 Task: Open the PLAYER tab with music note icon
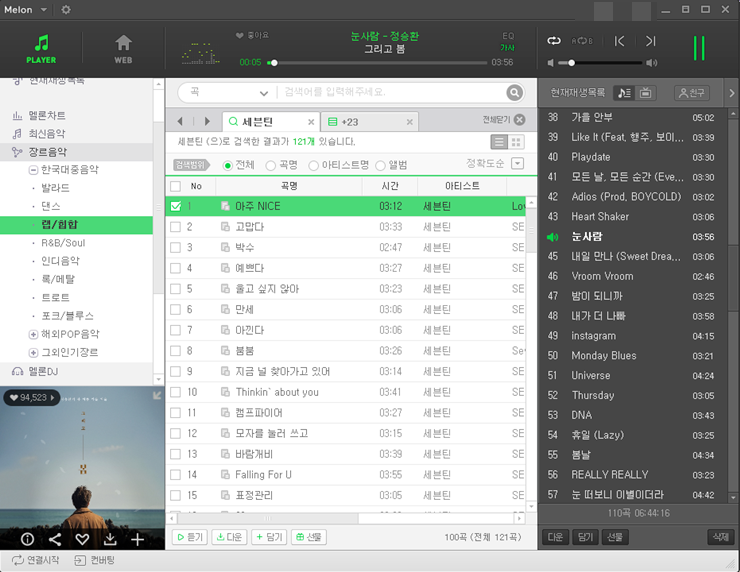41,49
